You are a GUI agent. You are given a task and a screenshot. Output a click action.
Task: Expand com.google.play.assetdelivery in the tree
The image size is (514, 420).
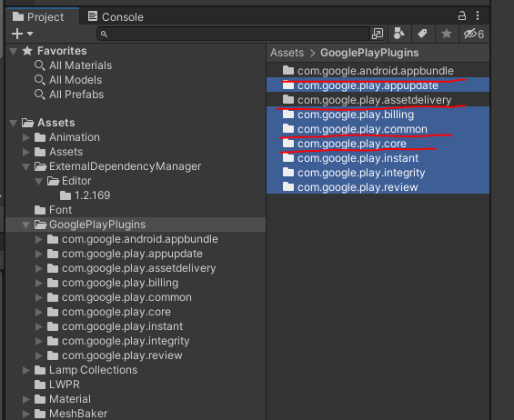[39, 268]
